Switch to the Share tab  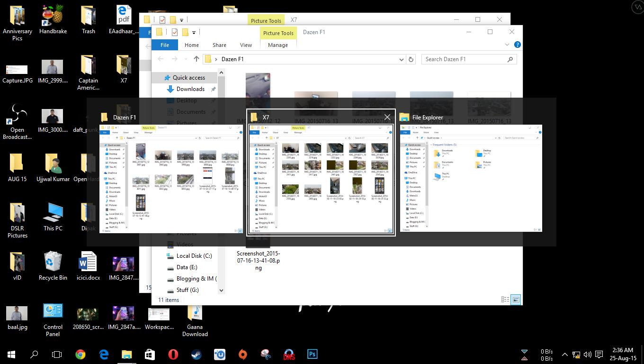[x=219, y=45]
